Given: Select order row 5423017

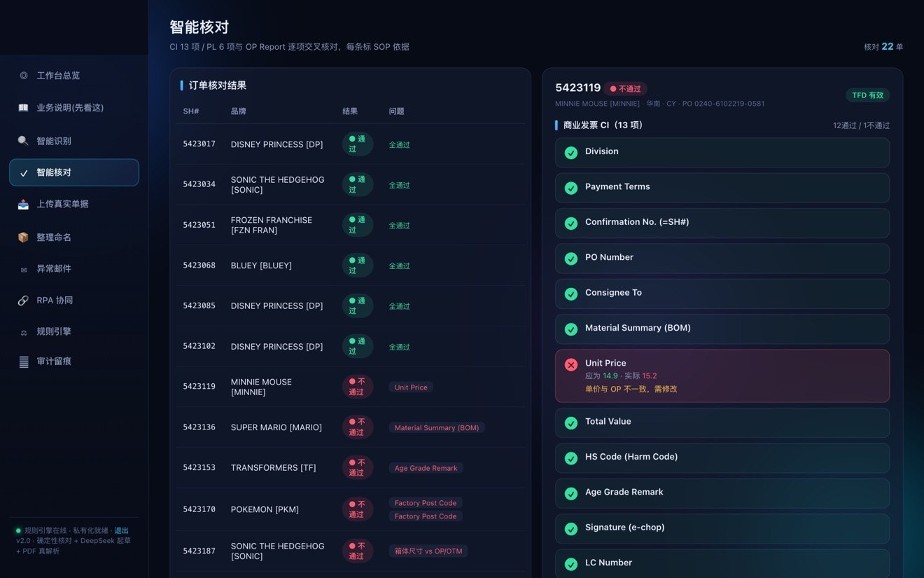Looking at the screenshot, I should pos(350,144).
